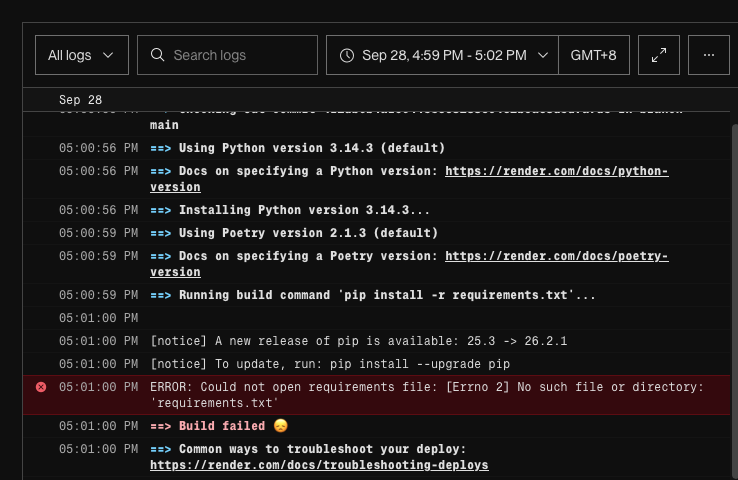Focus the Search logs input field
Screen dimensions: 738x480
point(227,55)
